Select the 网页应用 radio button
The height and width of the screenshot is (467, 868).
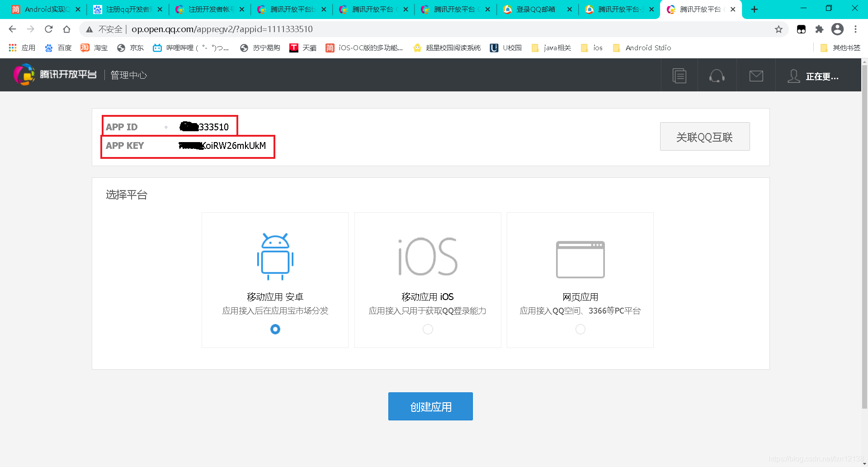[580, 329]
